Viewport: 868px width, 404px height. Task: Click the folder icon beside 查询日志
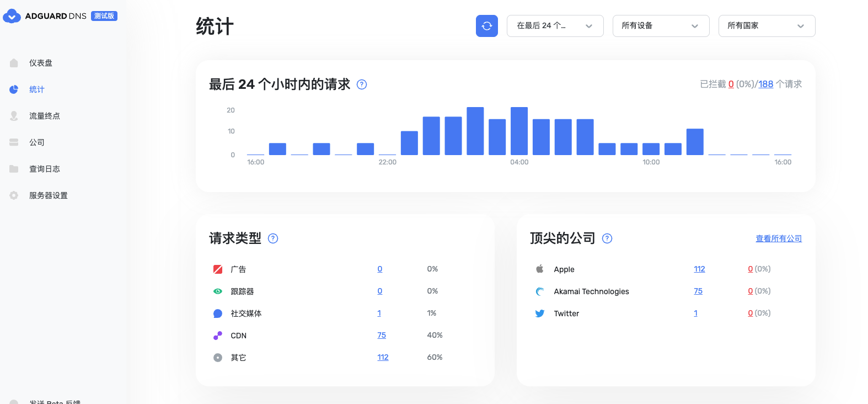14,169
